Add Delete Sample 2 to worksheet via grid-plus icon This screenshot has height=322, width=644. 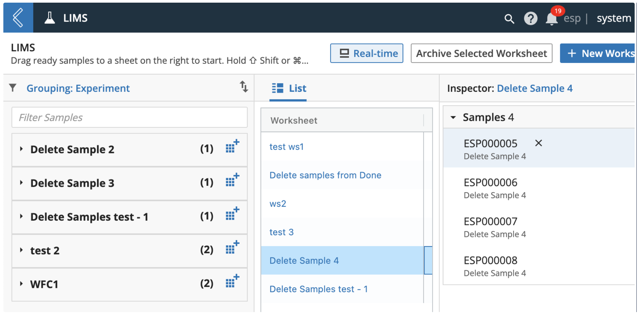tap(232, 146)
